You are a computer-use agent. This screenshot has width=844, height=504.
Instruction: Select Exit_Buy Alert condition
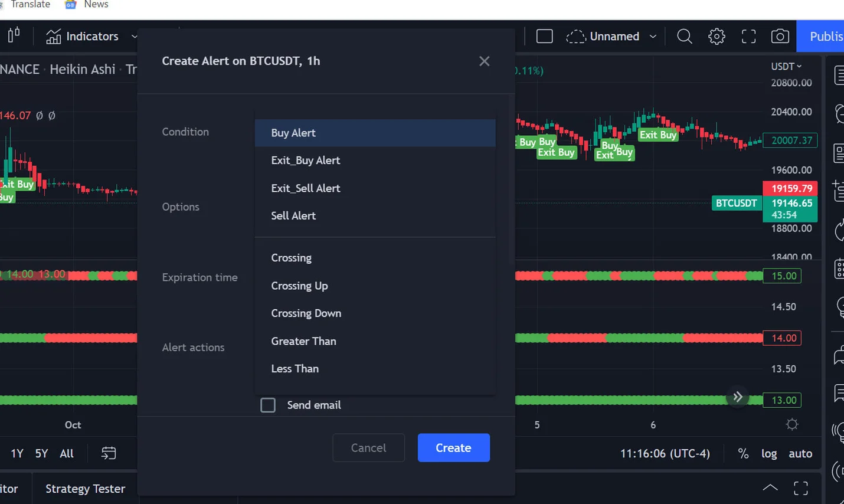click(x=375, y=161)
